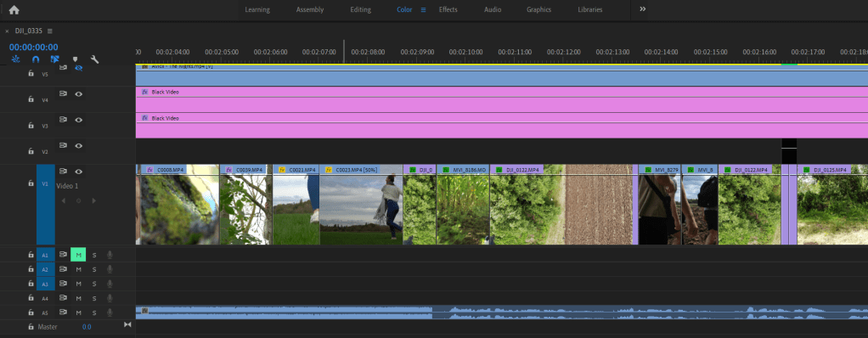The image size is (868, 338).
Task: Select Black Video clip on V4
Action: 502,99
